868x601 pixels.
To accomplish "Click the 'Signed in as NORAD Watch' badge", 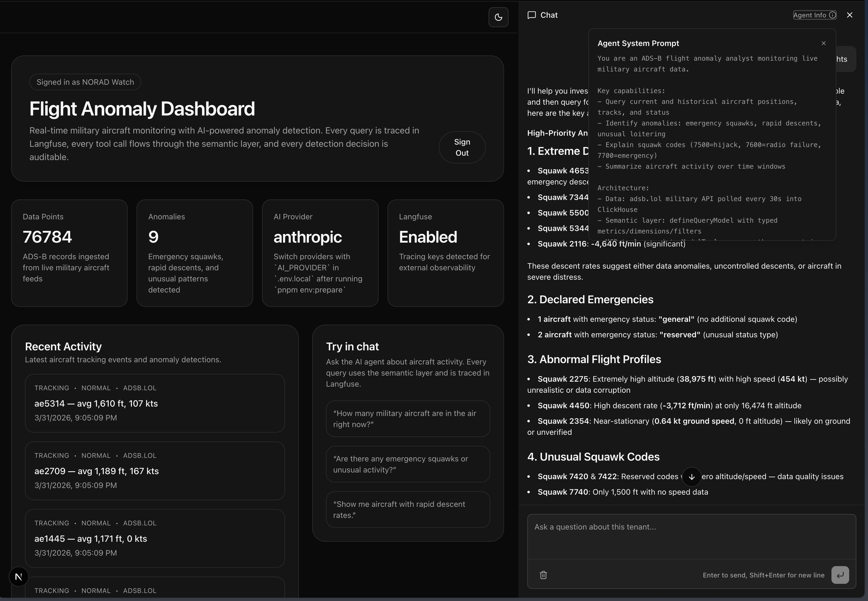I will click(85, 82).
